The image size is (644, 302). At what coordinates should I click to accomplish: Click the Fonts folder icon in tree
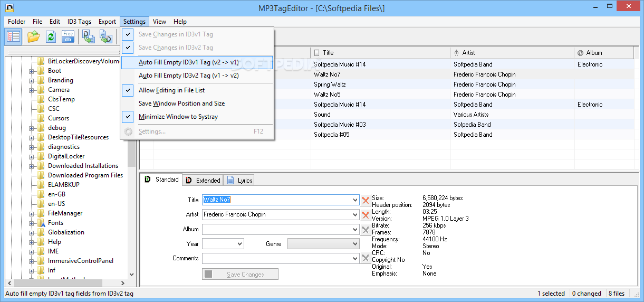[x=41, y=223]
